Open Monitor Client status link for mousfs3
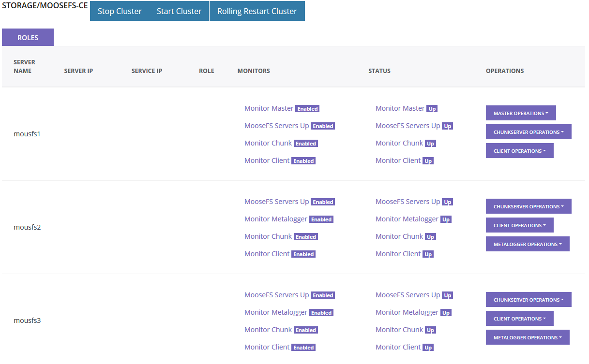This screenshot has height=364, width=589. pyautogui.click(x=398, y=347)
